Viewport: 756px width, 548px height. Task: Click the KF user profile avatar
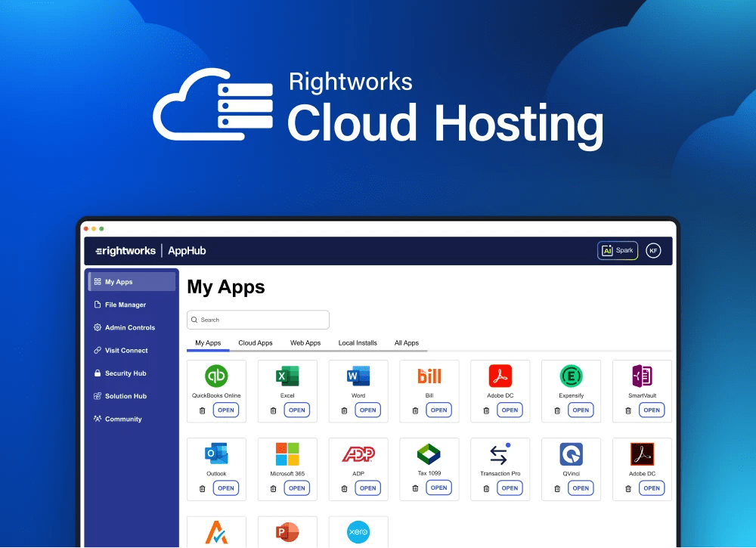click(x=652, y=250)
